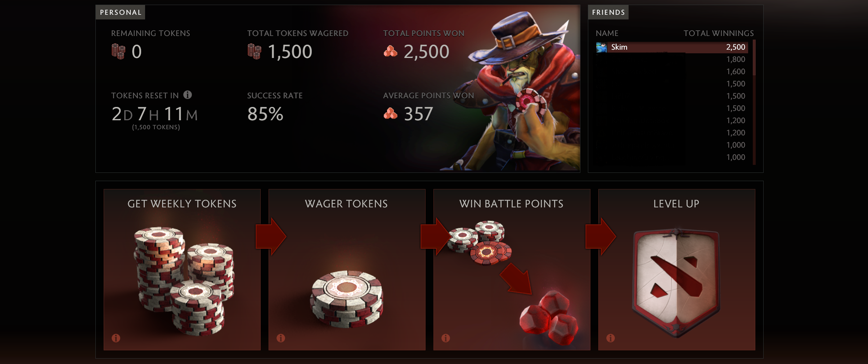The width and height of the screenshot is (868, 364).
Task: Open info icon on Level Up card
Action: [611, 338]
